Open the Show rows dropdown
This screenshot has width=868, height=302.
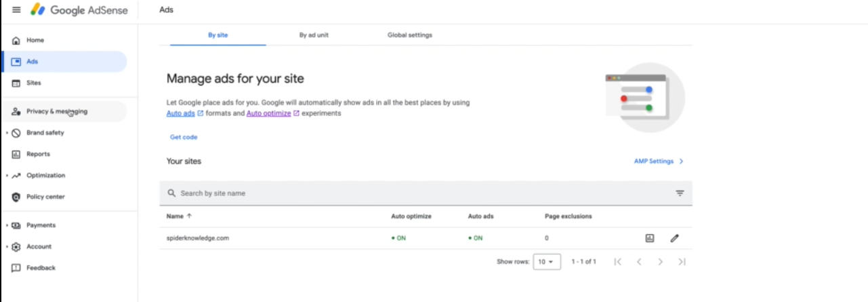coord(547,261)
